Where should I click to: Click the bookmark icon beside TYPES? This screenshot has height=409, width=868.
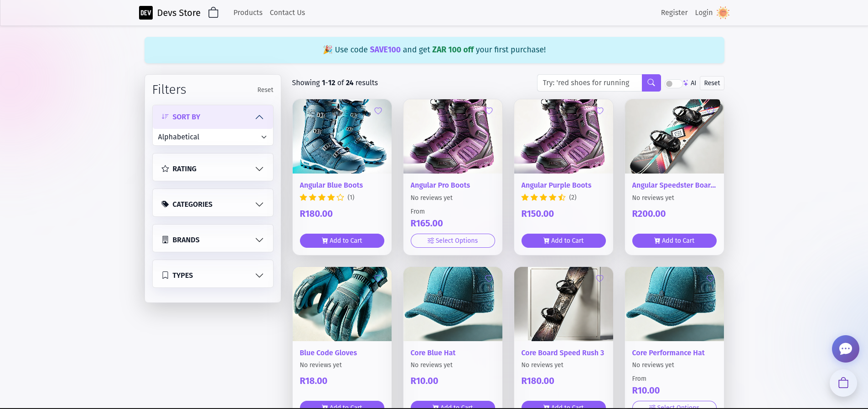coord(165,275)
